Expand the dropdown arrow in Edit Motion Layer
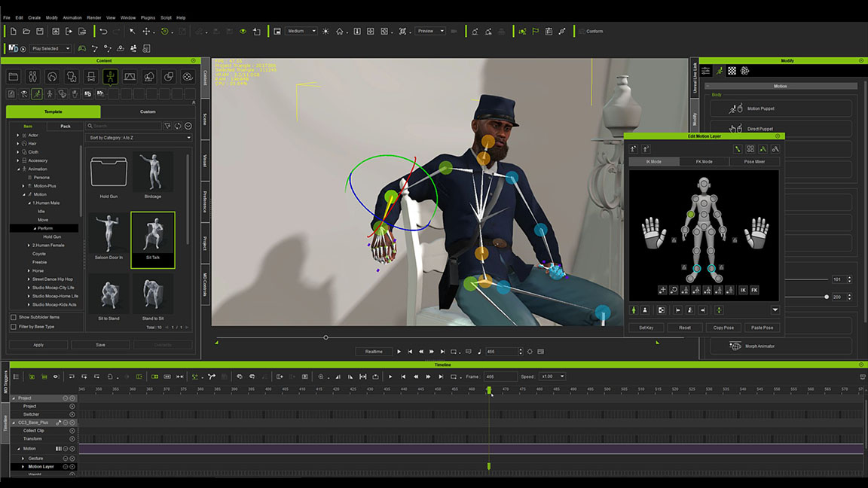 pos(775,310)
